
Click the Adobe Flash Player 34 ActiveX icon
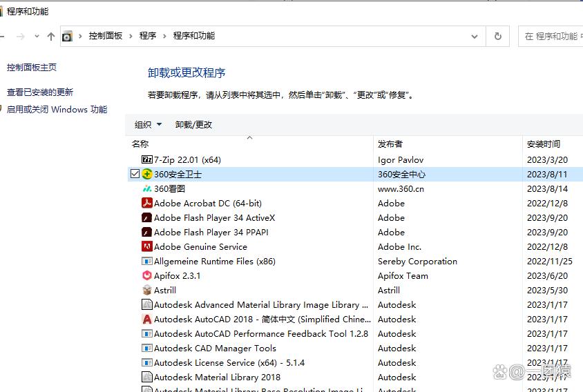click(147, 217)
